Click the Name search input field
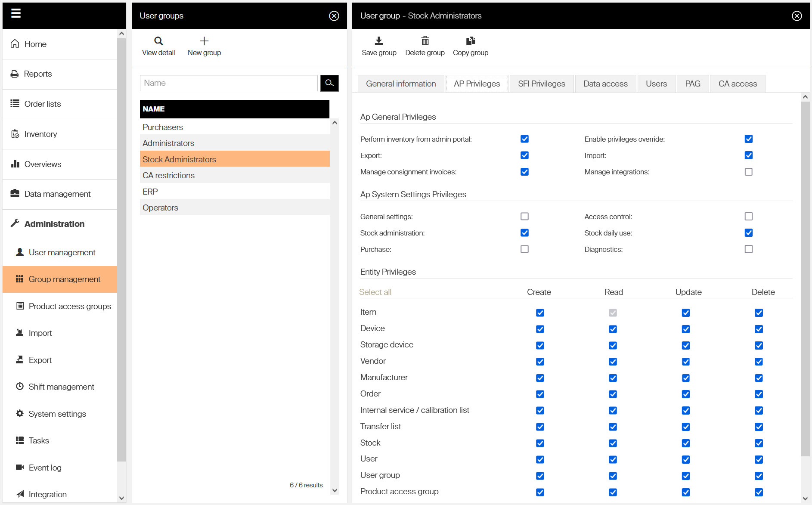 (x=228, y=83)
